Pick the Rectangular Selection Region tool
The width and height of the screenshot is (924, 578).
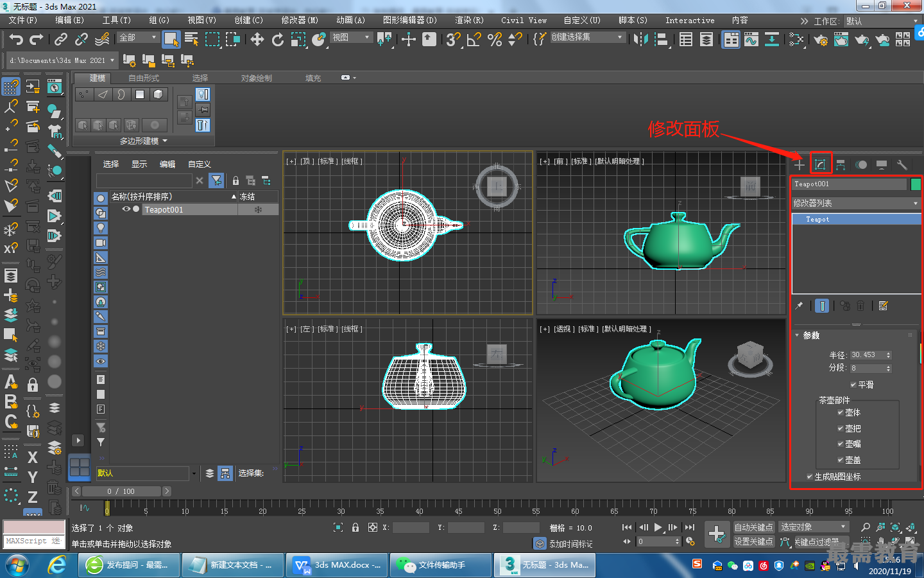[212, 40]
